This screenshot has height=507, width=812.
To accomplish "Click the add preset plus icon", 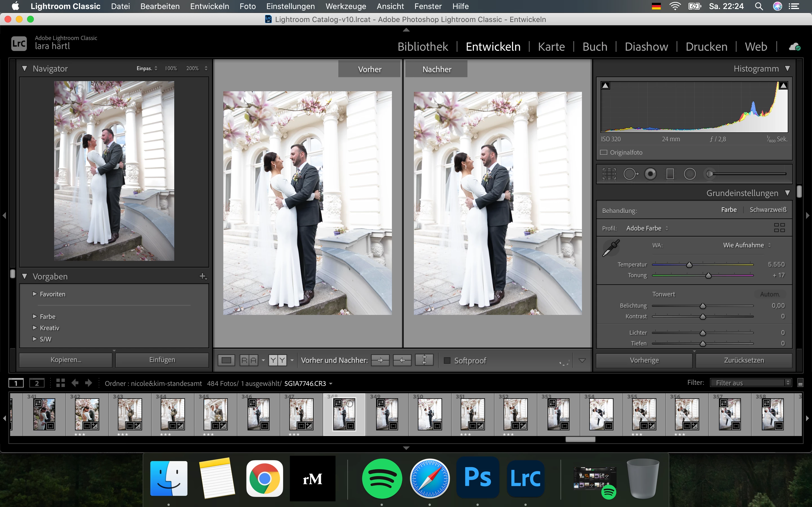I will pyautogui.click(x=203, y=276).
